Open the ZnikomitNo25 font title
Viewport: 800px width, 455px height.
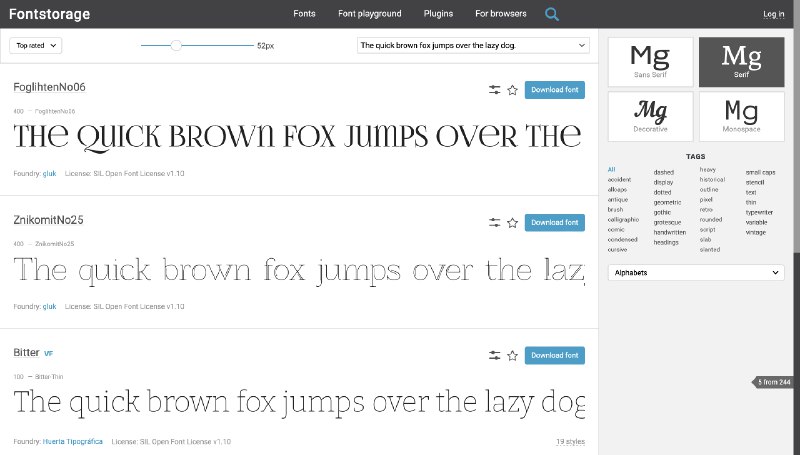tap(48, 220)
